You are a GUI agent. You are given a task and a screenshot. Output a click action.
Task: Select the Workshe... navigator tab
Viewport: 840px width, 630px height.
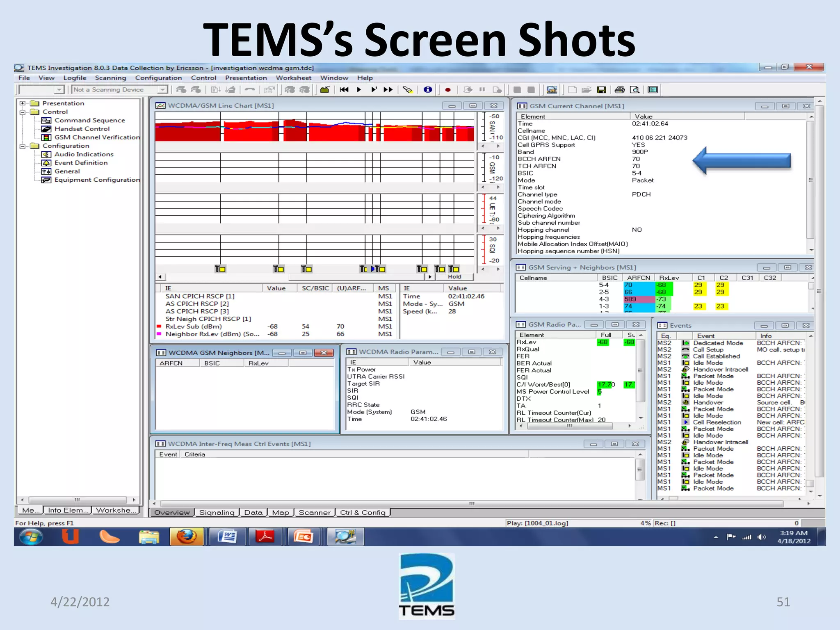pyautogui.click(x=116, y=510)
